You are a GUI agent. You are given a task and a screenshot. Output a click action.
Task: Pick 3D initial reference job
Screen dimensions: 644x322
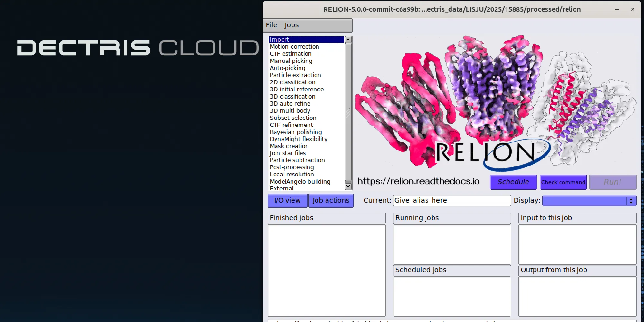pyautogui.click(x=306, y=89)
